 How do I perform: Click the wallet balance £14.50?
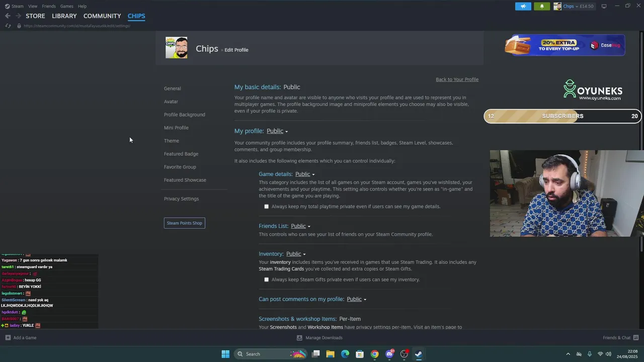point(587,6)
